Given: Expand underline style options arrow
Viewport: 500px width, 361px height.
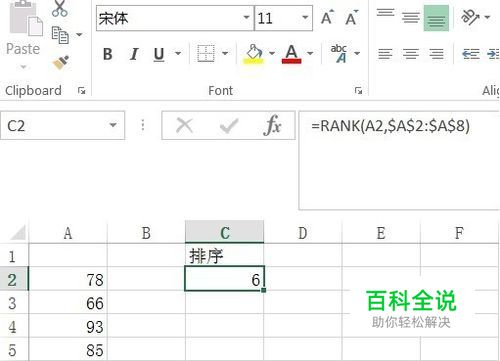Looking at the screenshot, I should [x=178, y=53].
